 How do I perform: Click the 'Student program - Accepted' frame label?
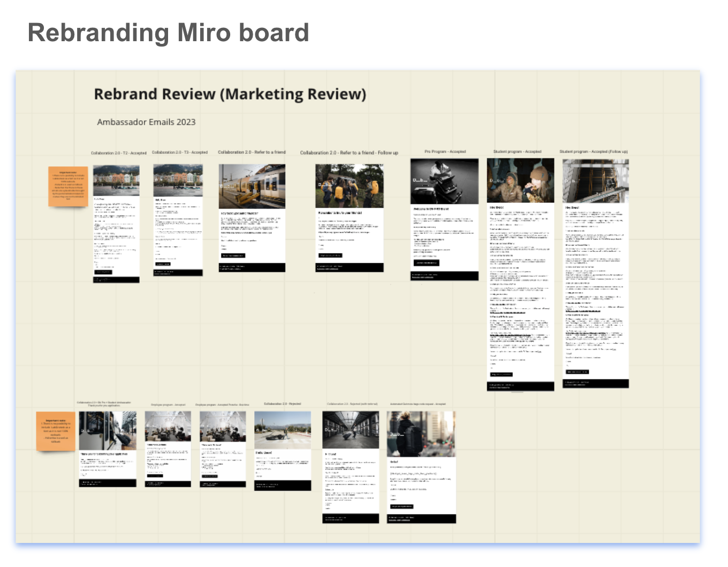[x=517, y=151]
